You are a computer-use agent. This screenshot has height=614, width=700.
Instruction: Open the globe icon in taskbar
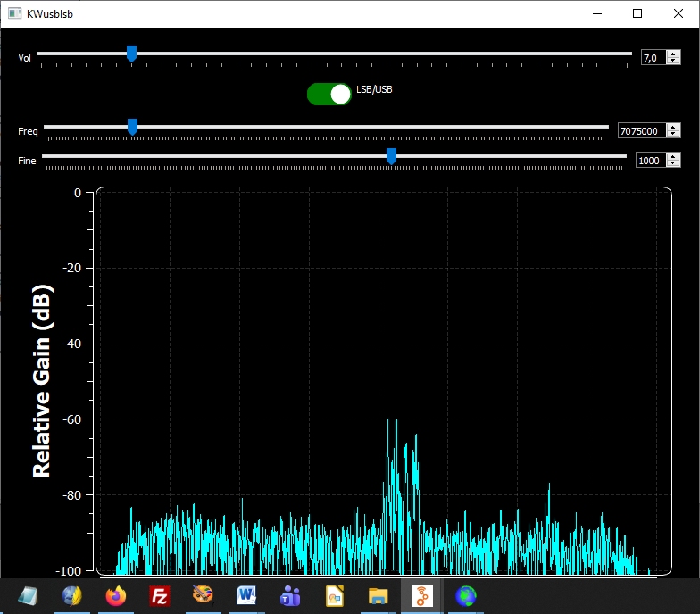(465, 595)
